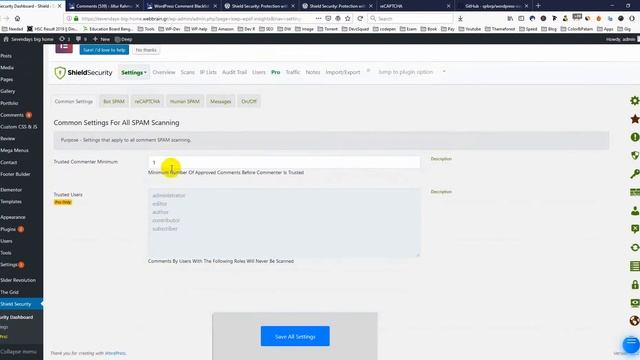Switch to the Common Settings tab
640x360 pixels.
(x=73, y=101)
